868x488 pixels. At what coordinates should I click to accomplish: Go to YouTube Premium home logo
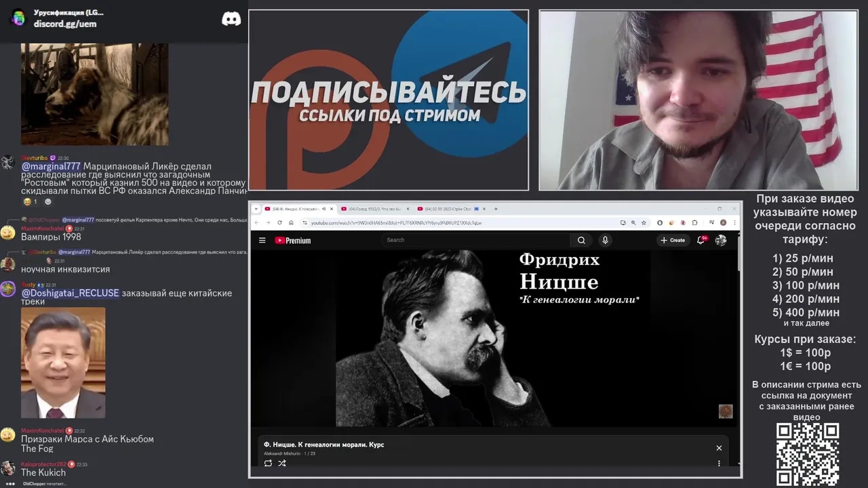point(293,240)
